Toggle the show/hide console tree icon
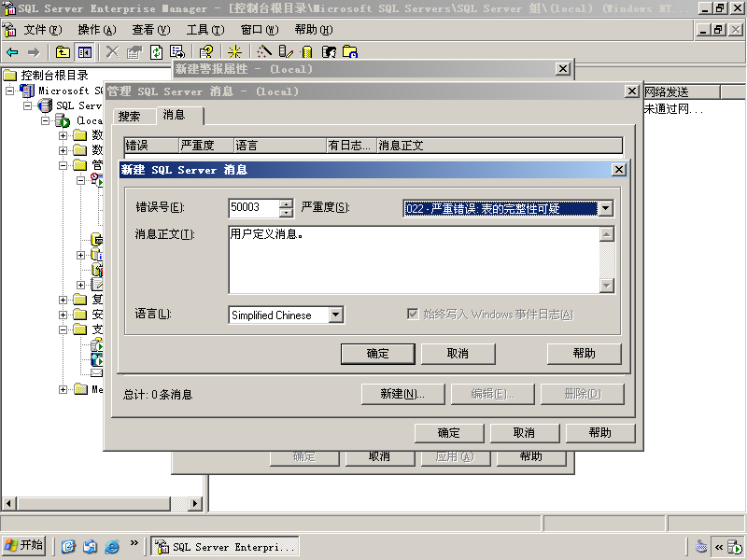The height and width of the screenshot is (560, 747). click(85, 52)
